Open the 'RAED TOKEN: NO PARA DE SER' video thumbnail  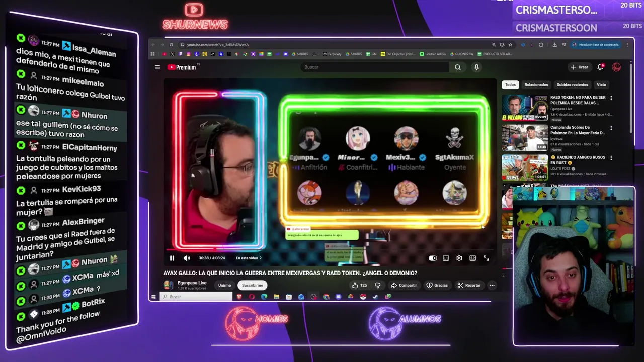point(524,108)
